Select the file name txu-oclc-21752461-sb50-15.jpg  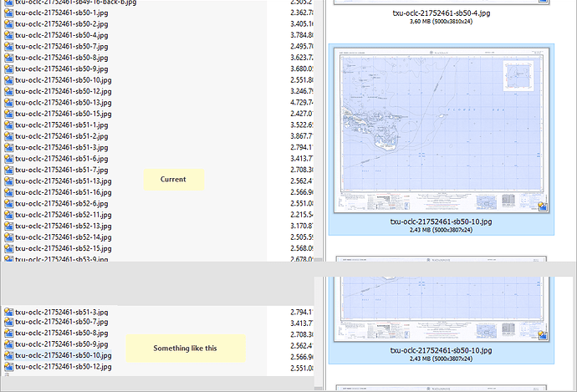[64, 114]
